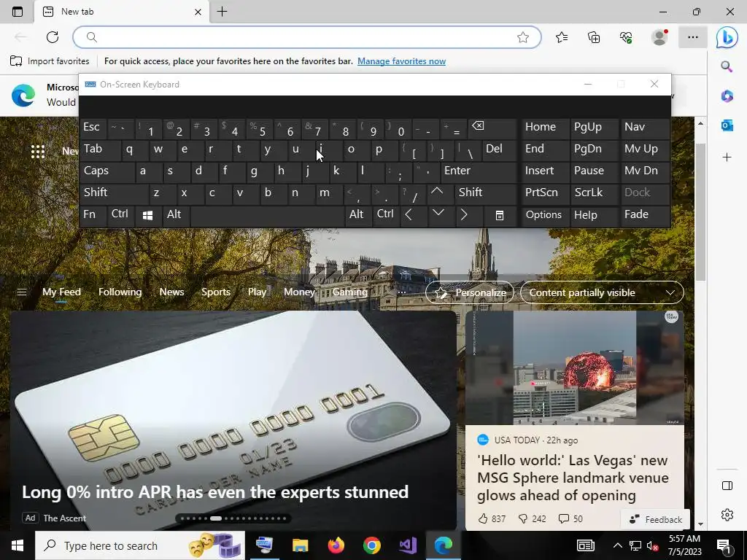Click in the Edge address bar field

(x=307, y=37)
